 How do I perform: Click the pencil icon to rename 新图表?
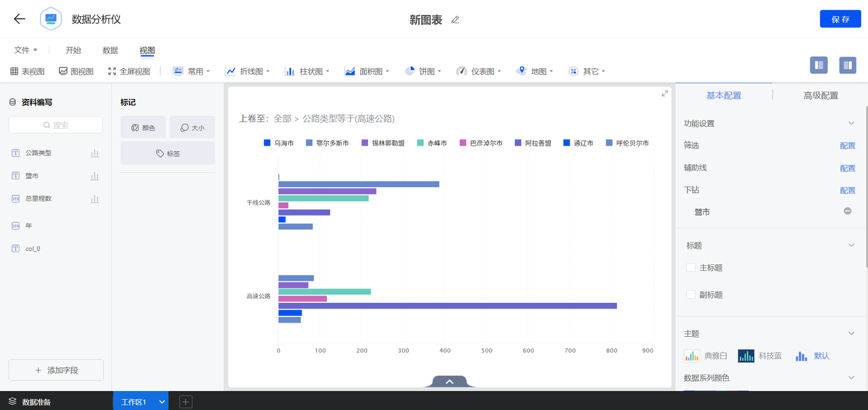pyautogui.click(x=455, y=20)
